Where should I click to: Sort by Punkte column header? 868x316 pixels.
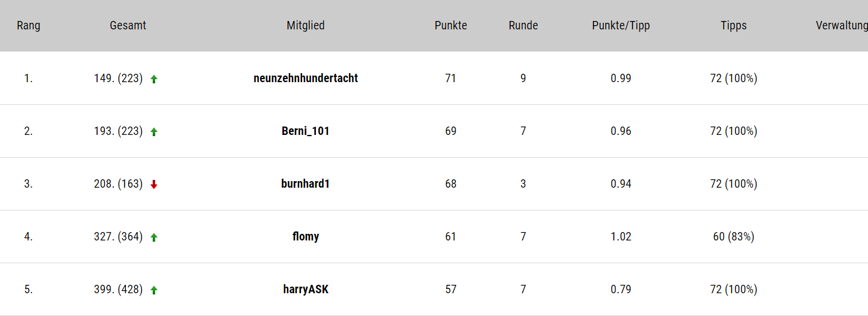click(x=451, y=25)
